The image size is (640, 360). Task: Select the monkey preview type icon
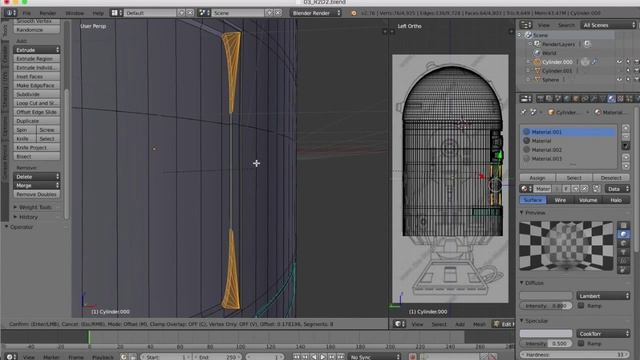pos(623,252)
